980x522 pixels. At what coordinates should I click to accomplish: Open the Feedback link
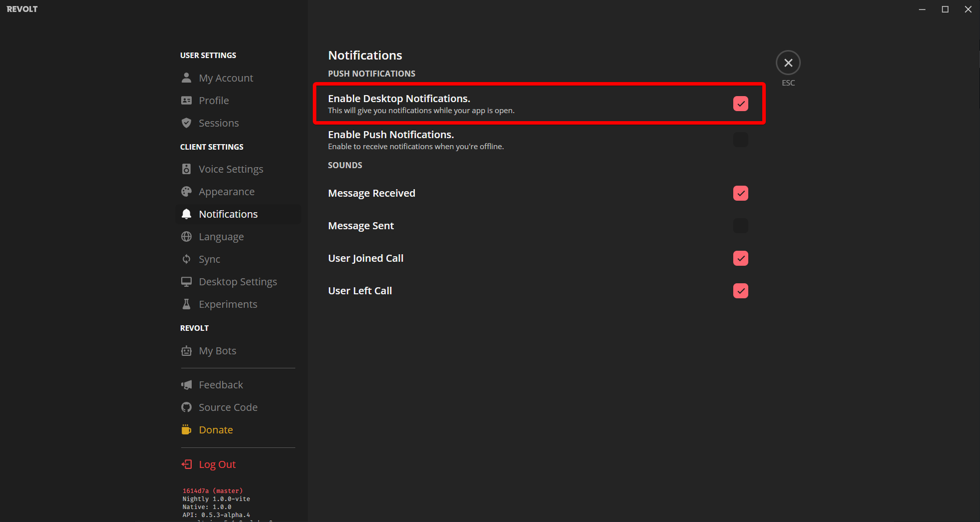[238, 384]
